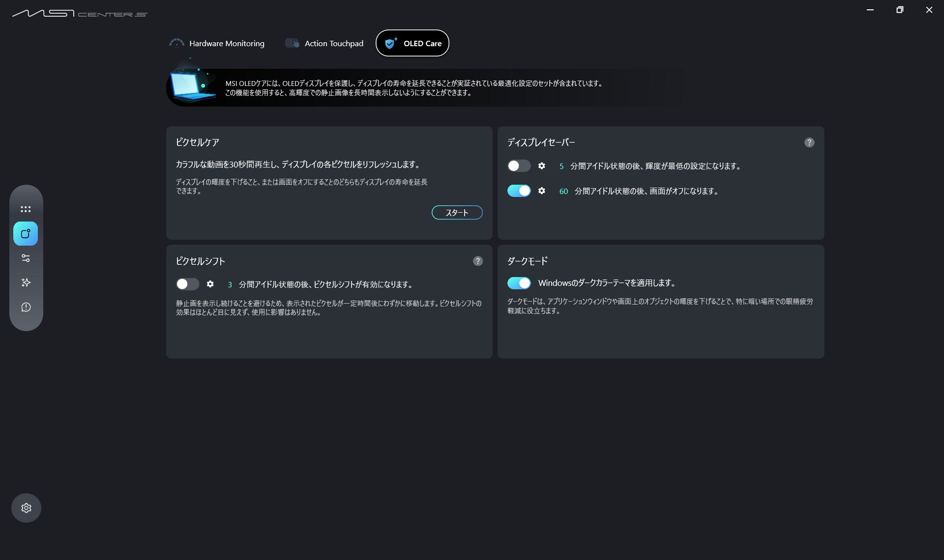
Task: Switch to Action Touchpad tab
Action: coord(324,43)
